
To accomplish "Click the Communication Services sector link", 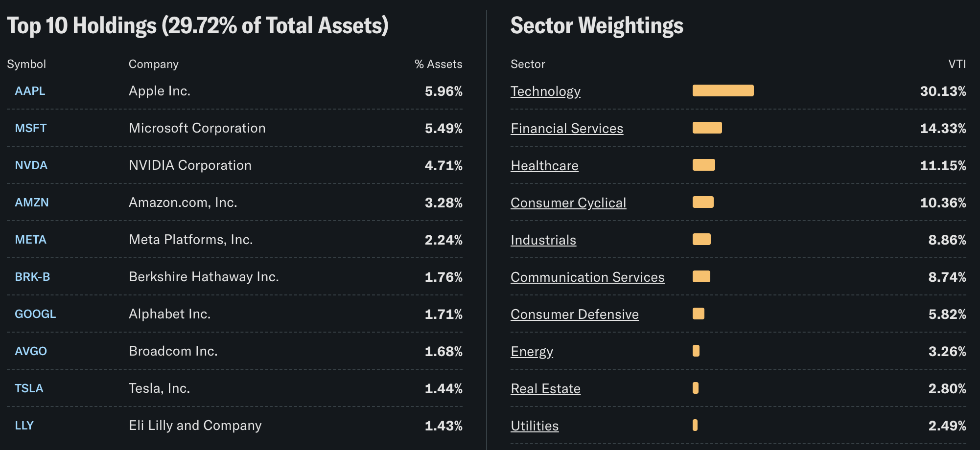I will tap(587, 277).
